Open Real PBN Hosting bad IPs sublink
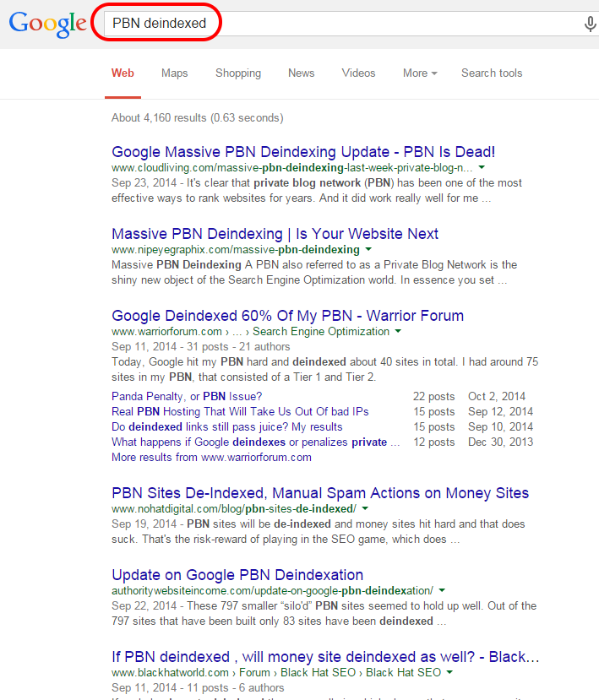599x700 pixels. coord(240,411)
